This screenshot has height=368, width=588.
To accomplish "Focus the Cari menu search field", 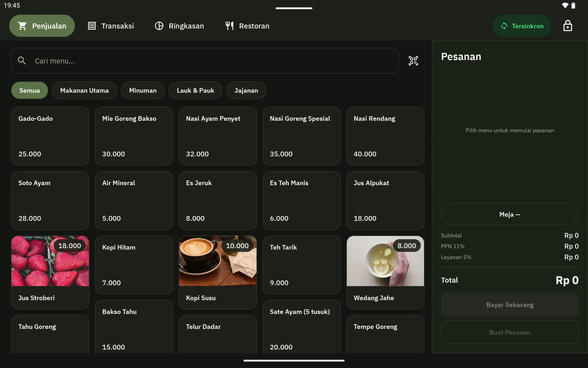I will coord(205,60).
